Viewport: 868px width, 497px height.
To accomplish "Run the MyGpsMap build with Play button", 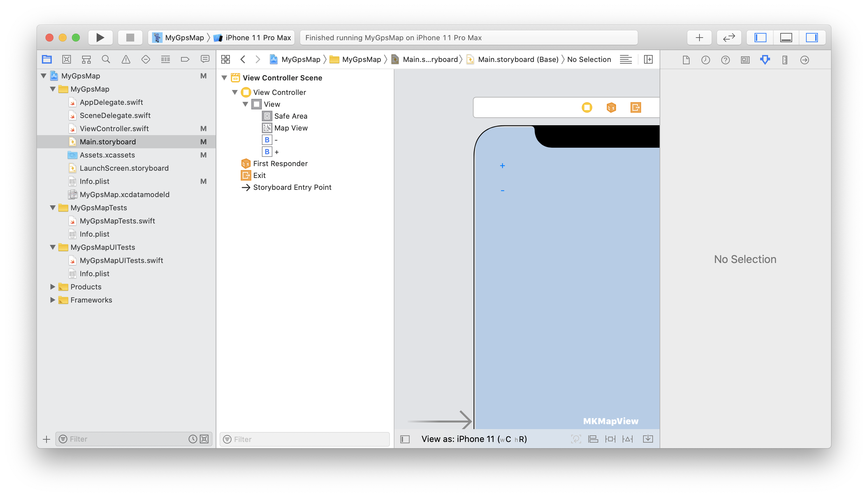I will [100, 38].
